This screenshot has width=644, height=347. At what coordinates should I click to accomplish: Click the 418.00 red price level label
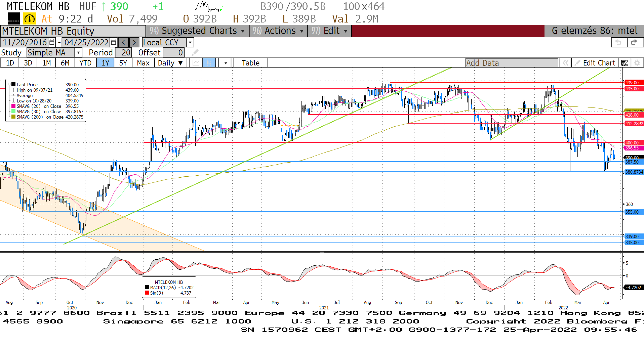(x=633, y=115)
